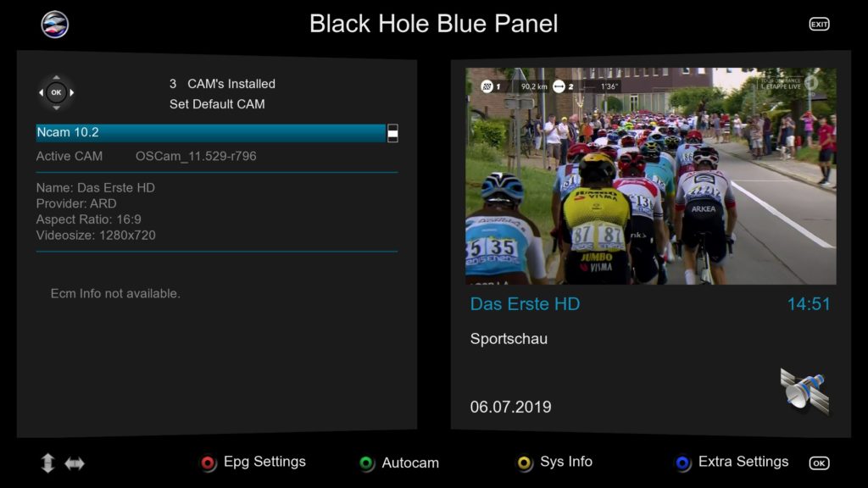Open Epg Settings
Viewport: 868px width, 488px height.
pos(264,462)
